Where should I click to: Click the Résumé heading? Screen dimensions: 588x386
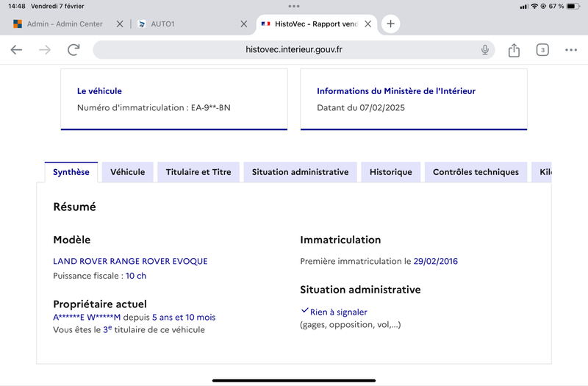tap(75, 207)
